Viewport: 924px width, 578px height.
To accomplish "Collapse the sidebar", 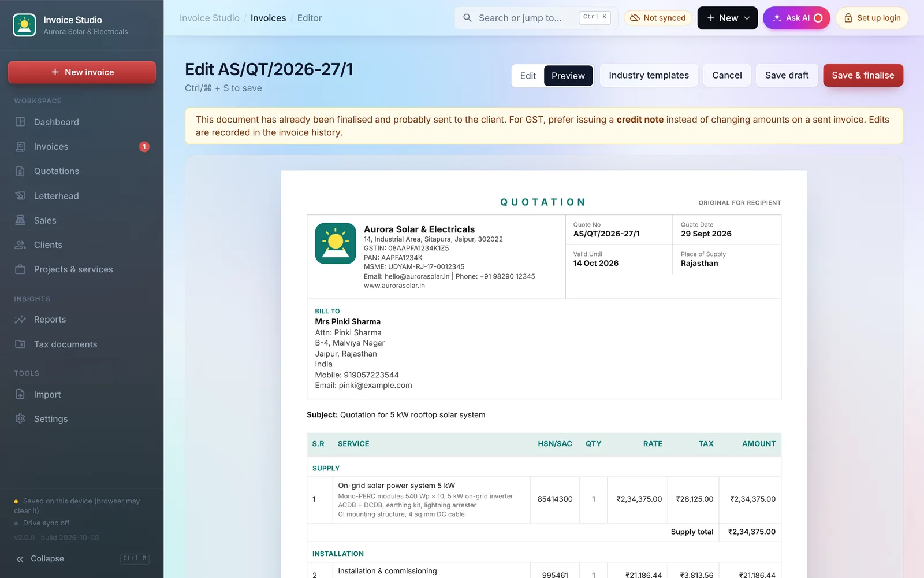I will click(x=81, y=558).
